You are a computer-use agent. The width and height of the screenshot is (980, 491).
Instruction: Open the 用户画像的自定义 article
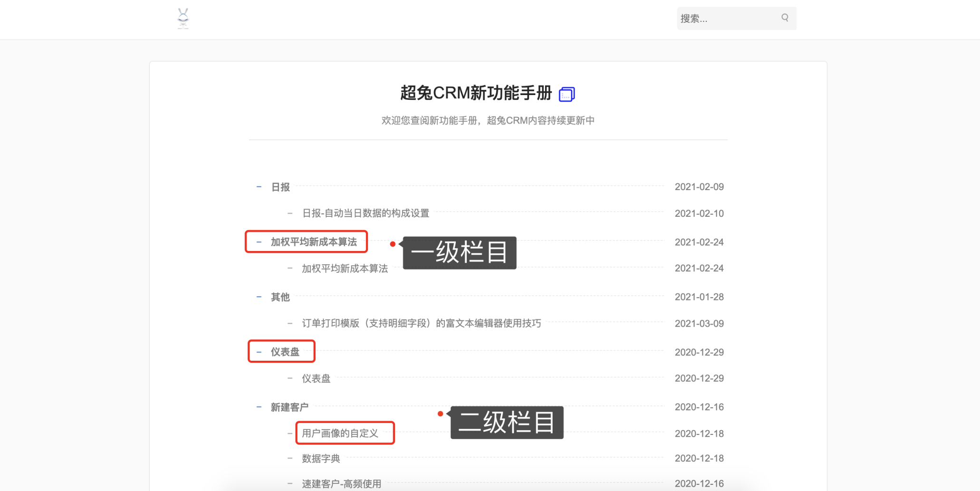pos(340,433)
